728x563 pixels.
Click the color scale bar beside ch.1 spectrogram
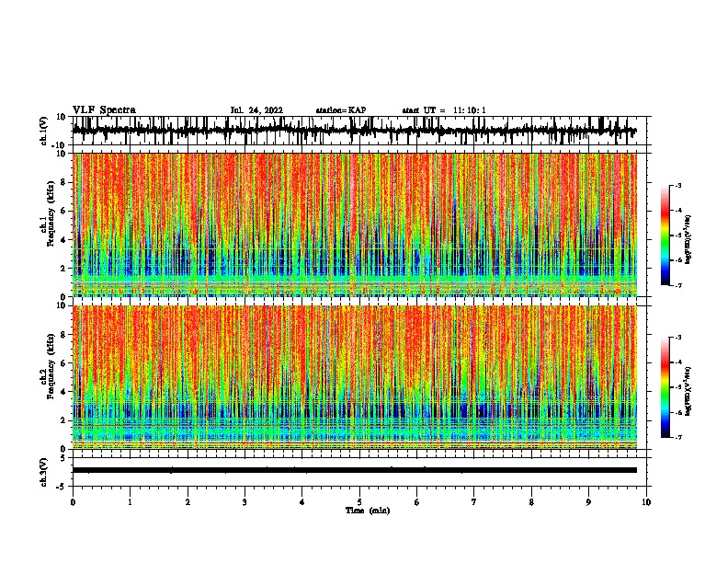pos(665,236)
